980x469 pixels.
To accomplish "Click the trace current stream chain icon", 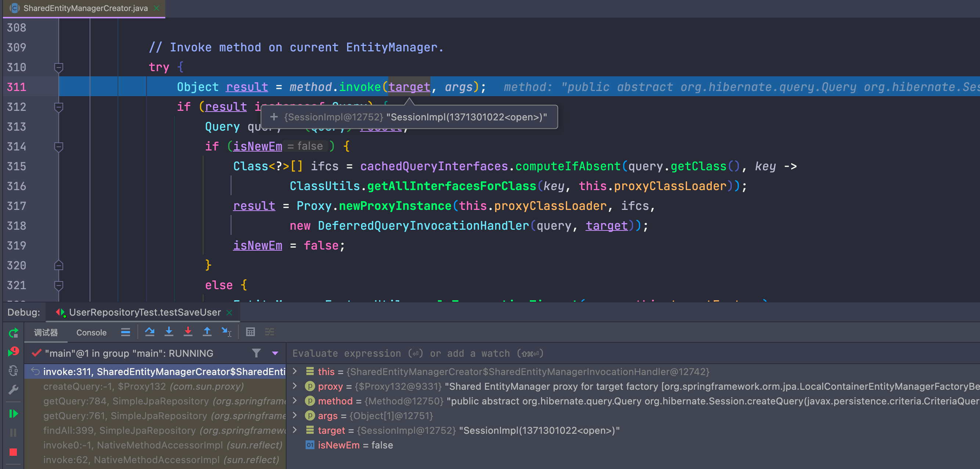I will pos(270,332).
